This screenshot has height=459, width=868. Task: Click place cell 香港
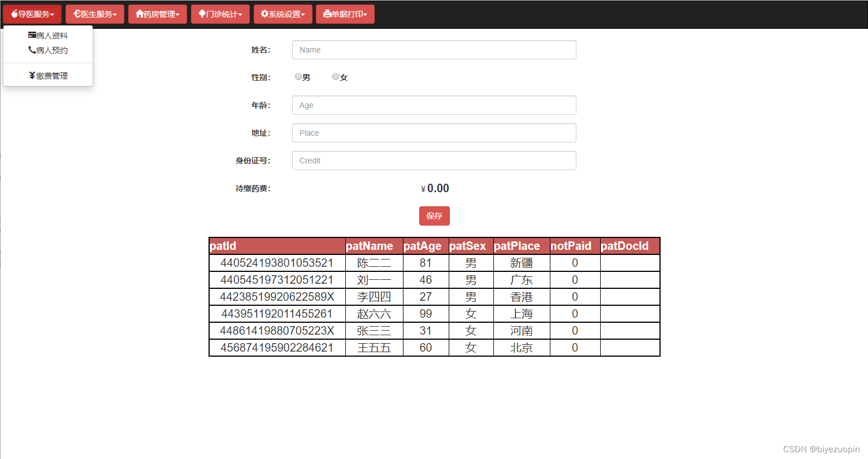[522, 297]
